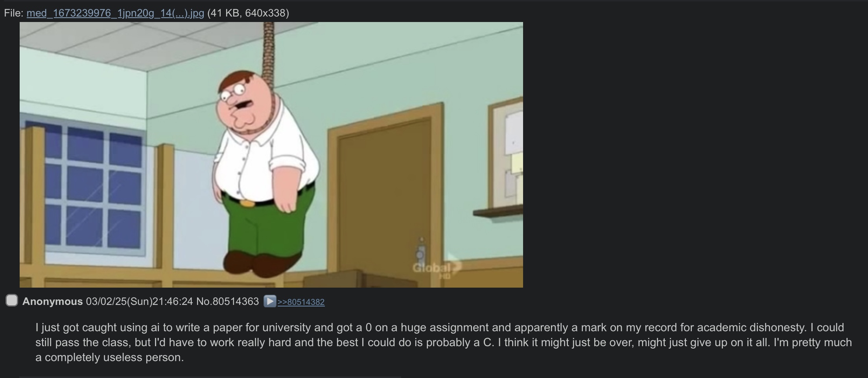Click the 03/02/25(Sun)21:46:24 timestamp

coord(140,301)
